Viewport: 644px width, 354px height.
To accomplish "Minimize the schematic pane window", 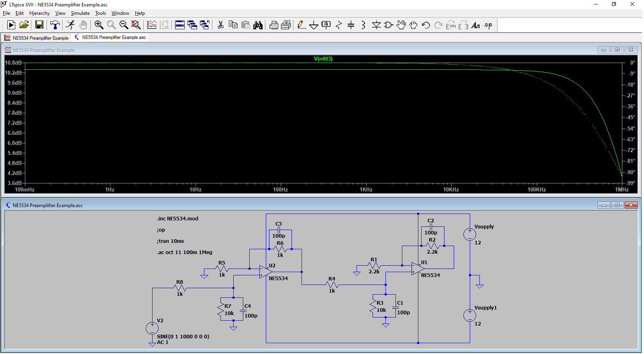I will [x=603, y=205].
